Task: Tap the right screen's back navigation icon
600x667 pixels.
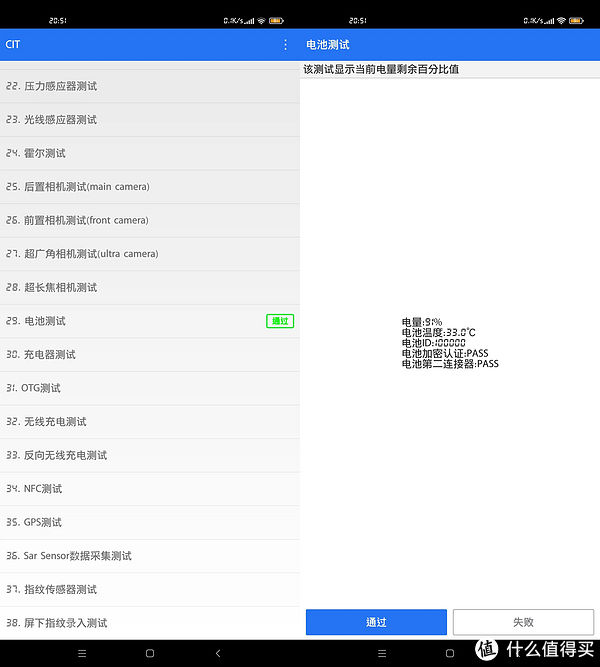Action: pos(518,653)
